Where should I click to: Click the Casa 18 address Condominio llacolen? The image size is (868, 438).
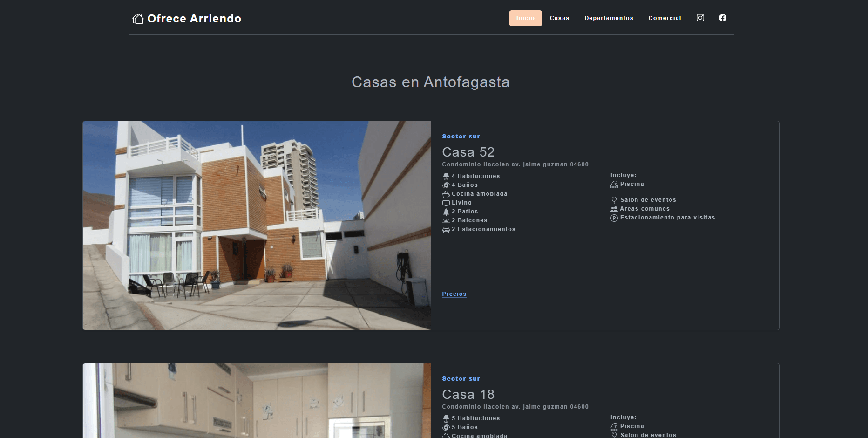pyautogui.click(x=515, y=407)
